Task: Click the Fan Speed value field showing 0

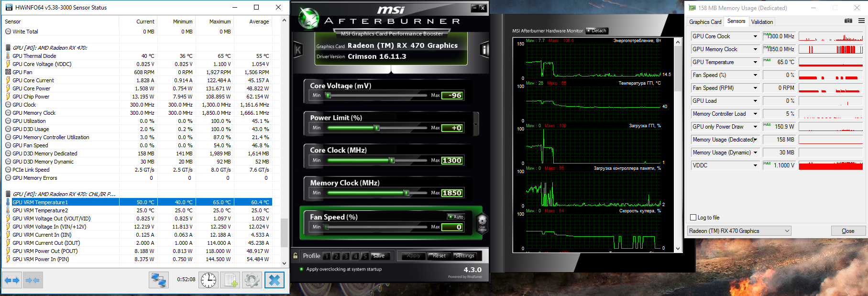Action: click(452, 227)
